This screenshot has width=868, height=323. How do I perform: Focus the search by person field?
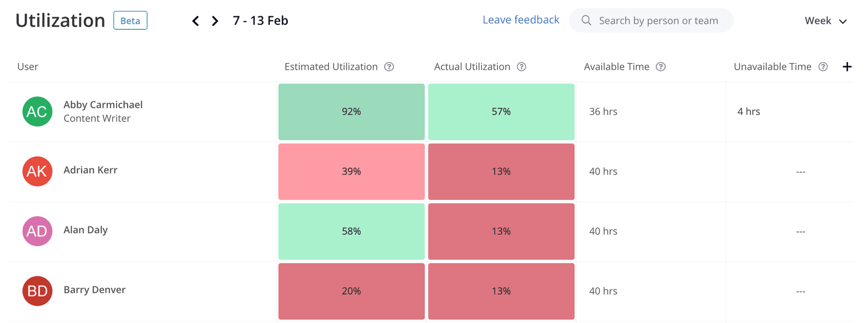pyautogui.click(x=658, y=21)
